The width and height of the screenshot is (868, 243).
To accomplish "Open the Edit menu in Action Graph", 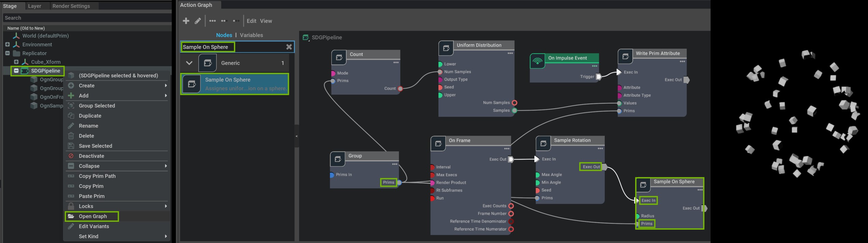I will point(251,21).
